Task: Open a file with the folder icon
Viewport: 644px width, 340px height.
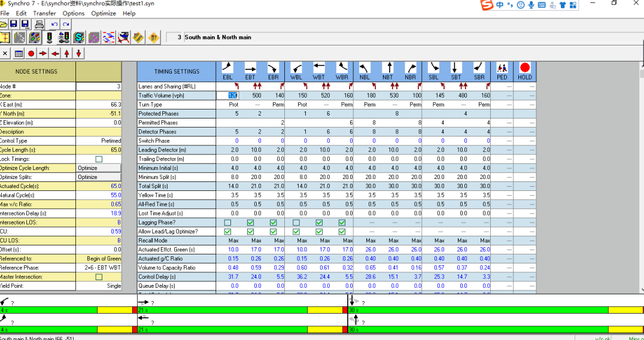Action: pos(2,24)
